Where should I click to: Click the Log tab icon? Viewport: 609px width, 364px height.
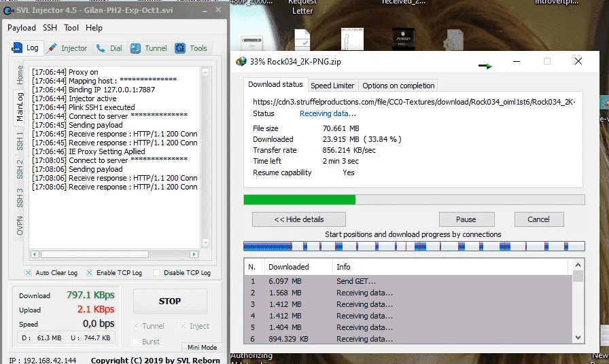[17, 48]
